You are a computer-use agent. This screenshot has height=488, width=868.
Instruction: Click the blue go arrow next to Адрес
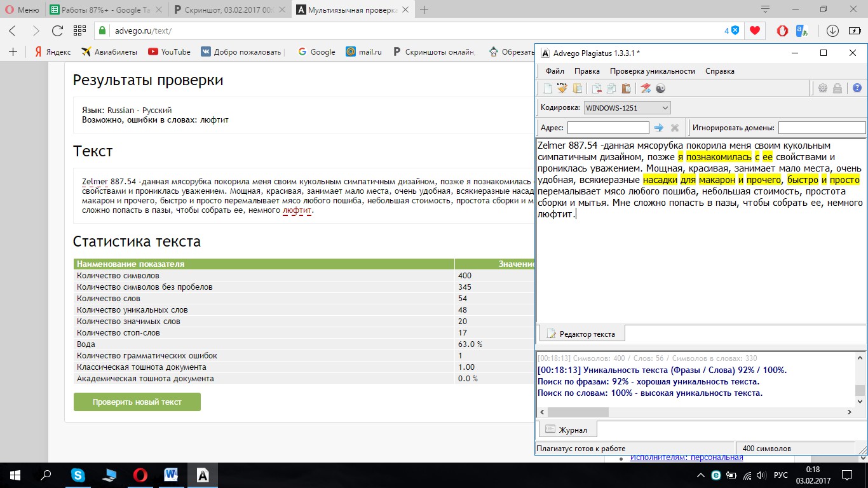[x=659, y=128]
